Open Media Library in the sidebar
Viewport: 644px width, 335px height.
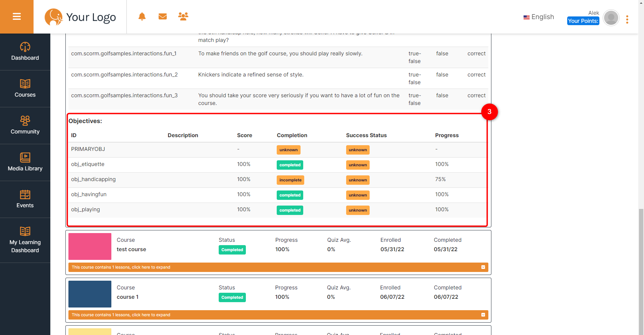pos(25,163)
